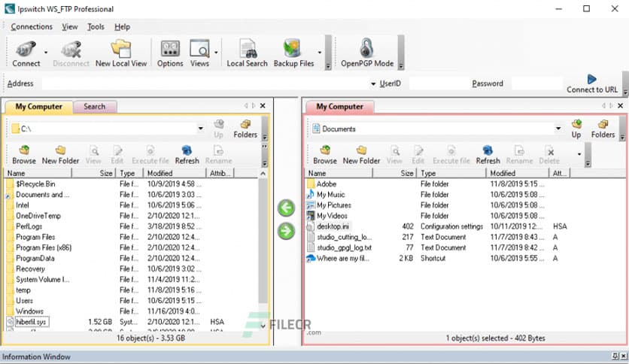Transfer files left with green arrow
The width and height of the screenshot is (629, 364).
286,208
